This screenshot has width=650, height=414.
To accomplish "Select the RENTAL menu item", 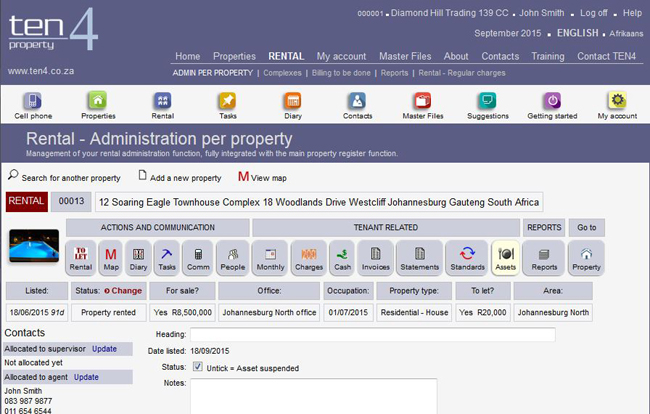I will click(x=286, y=56).
